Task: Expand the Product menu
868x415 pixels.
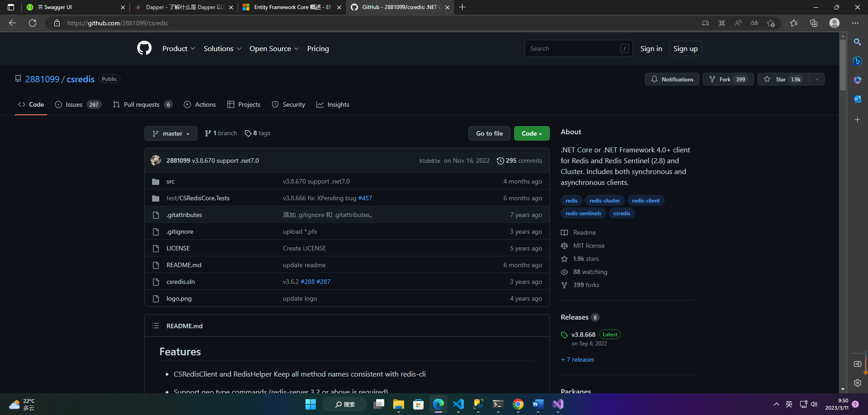Action: click(x=179, y=48)
